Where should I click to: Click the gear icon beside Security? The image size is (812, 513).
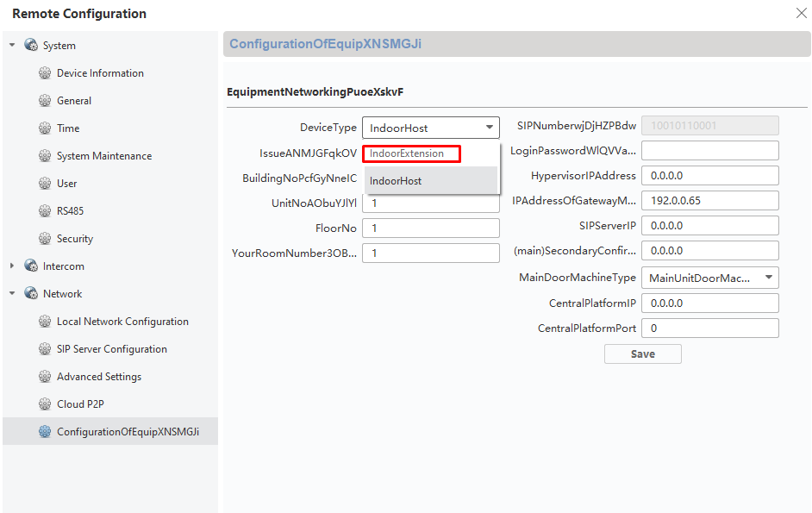point(45,238)
